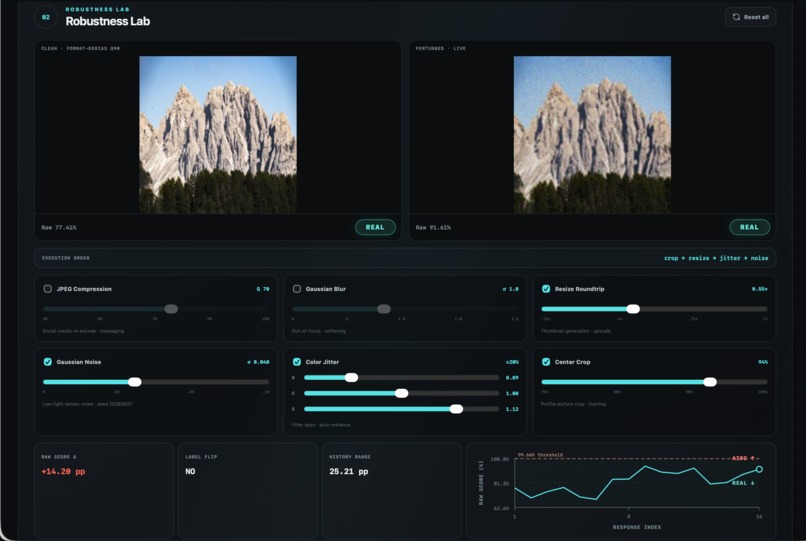806x541 pixels.
Task: Click the perturbed mountain image thumbnail
Action: click(x=592, y=135)
